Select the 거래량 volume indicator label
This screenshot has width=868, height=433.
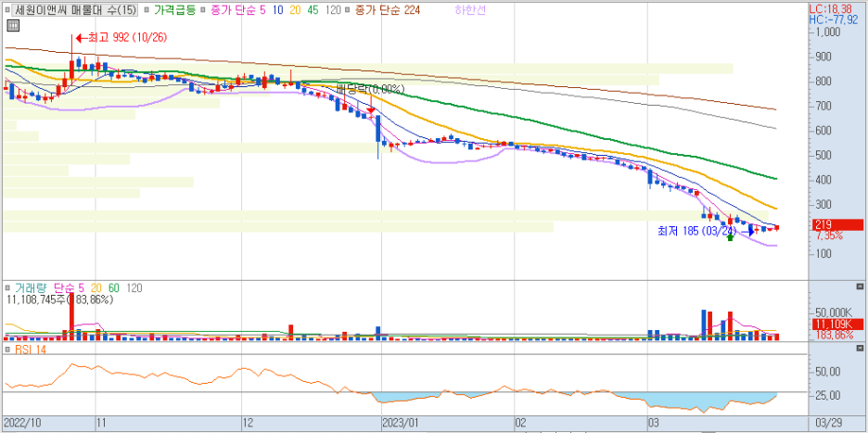31,287
